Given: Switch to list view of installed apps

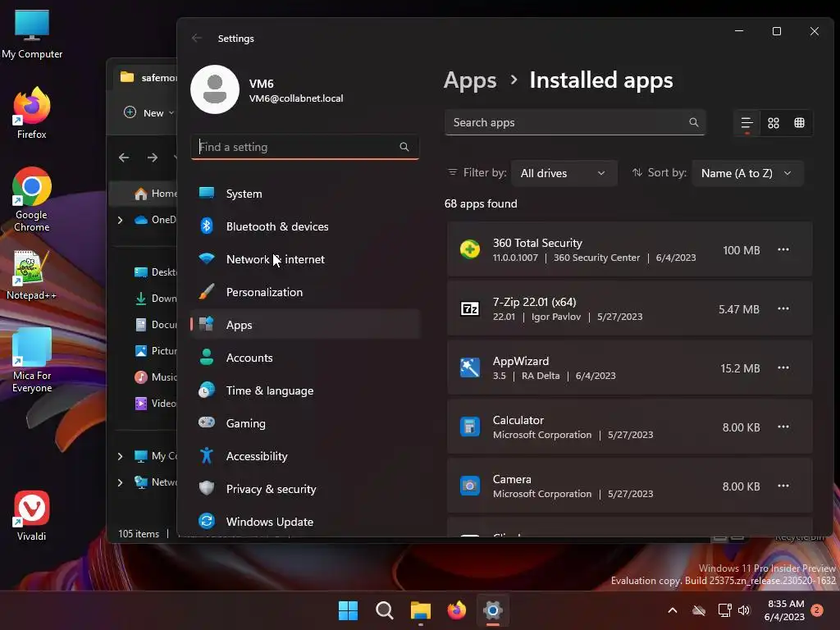Looking at the screenshot, I should (746, 123).
